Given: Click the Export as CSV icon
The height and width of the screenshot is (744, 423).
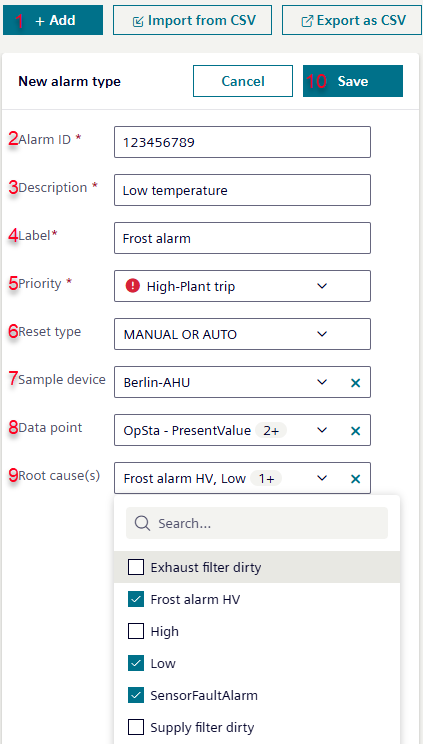Looking at the screenshot, I should coord(307,21).
